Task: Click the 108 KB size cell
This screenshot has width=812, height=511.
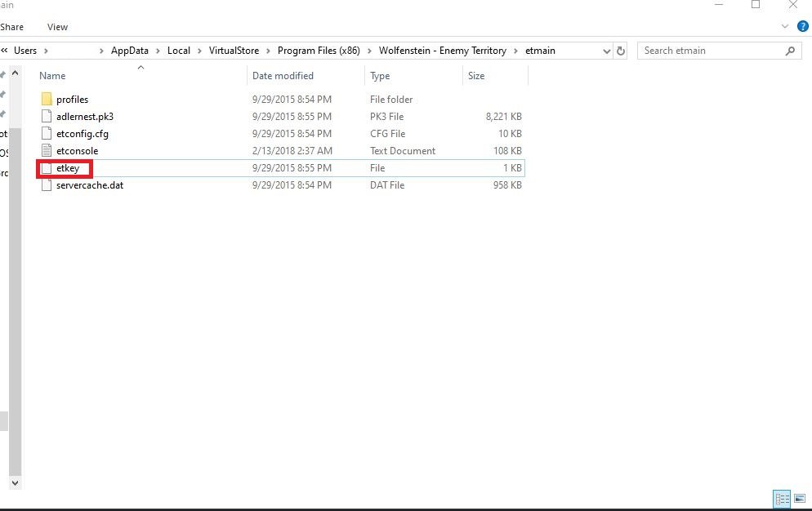Action: [x=507, y=151]
